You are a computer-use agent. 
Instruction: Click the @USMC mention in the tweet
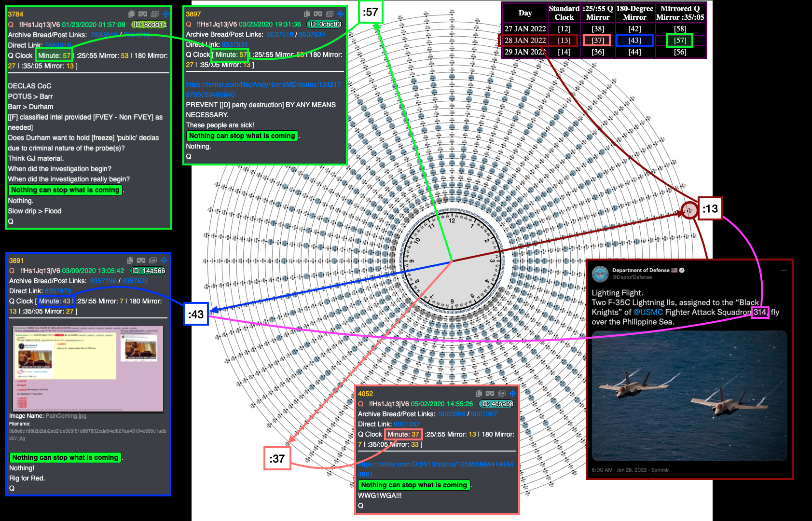point(648,312)
